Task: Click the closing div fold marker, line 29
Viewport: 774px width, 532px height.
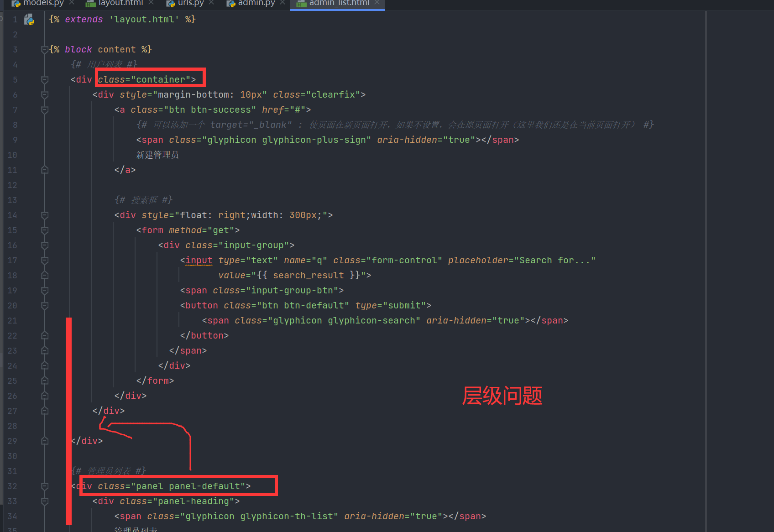Action: coord(45,441)
